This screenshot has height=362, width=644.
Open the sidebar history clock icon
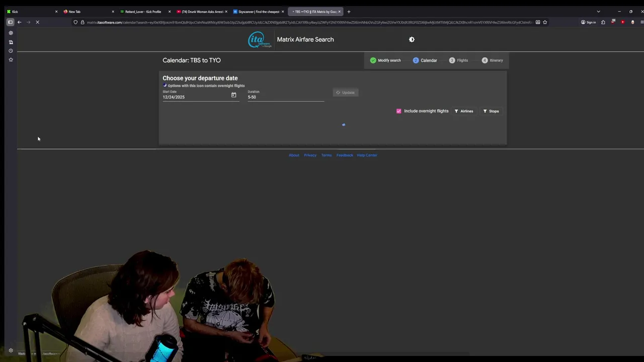tap(11, 51)
